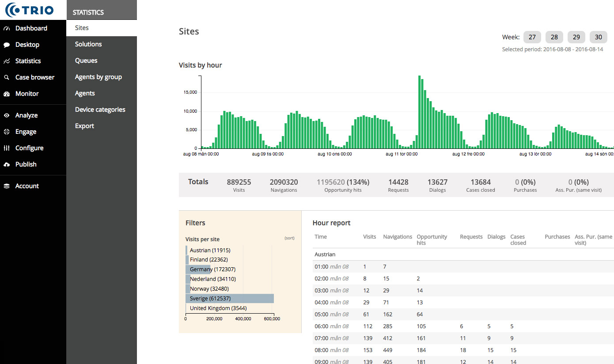This screenshot has height=364, width=614.
Task: Filter by the Sverige site bar
Action: point(230,299)
